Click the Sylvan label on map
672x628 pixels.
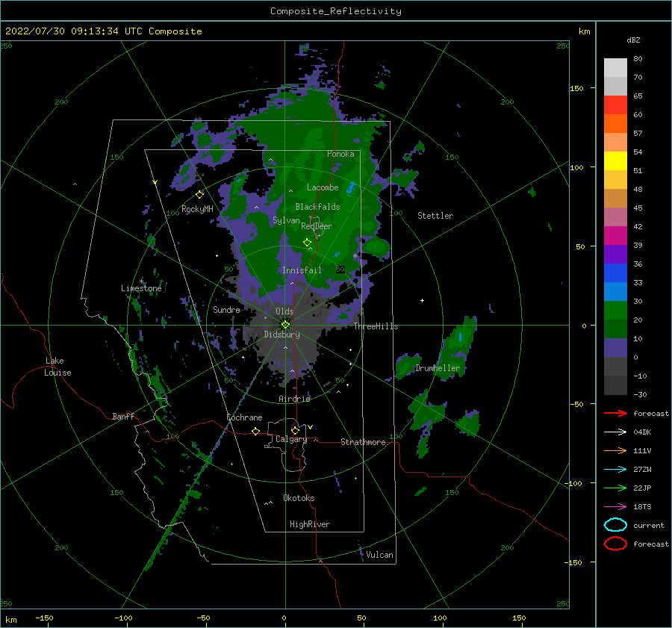tap(286, 220)
